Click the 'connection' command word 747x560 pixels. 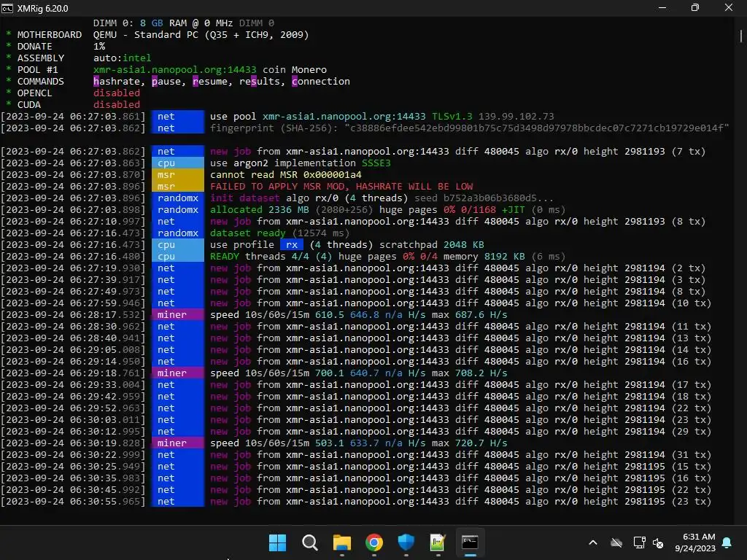[x=321, y=82]
